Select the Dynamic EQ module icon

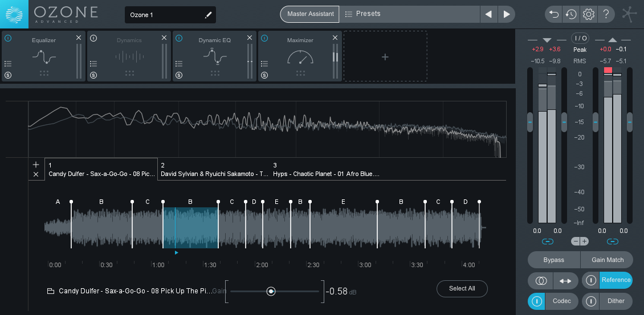pyautogui.click(x=215, y=56)
